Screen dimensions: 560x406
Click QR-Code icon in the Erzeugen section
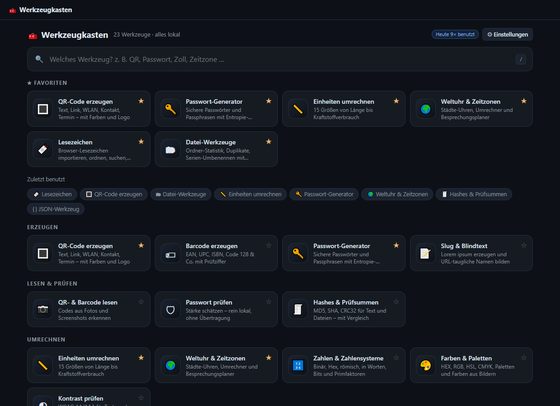point(43,254)
